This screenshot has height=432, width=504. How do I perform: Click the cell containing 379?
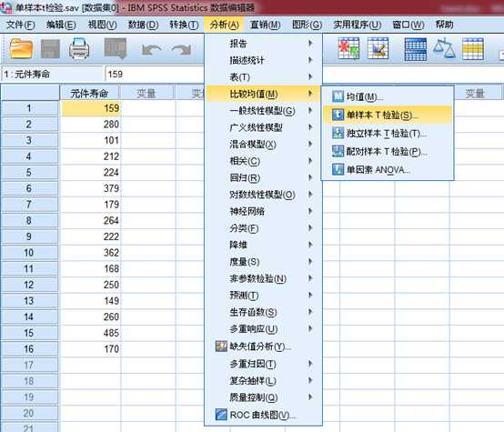[91, 188]
